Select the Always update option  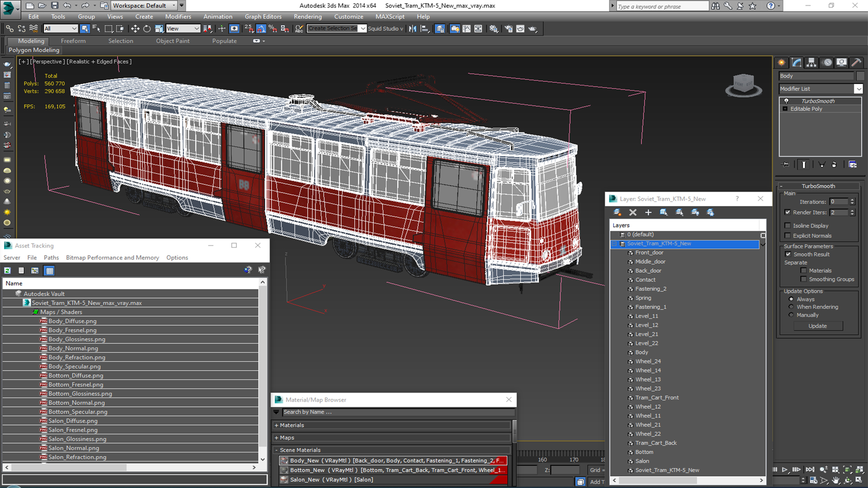(x=791, y=299)
